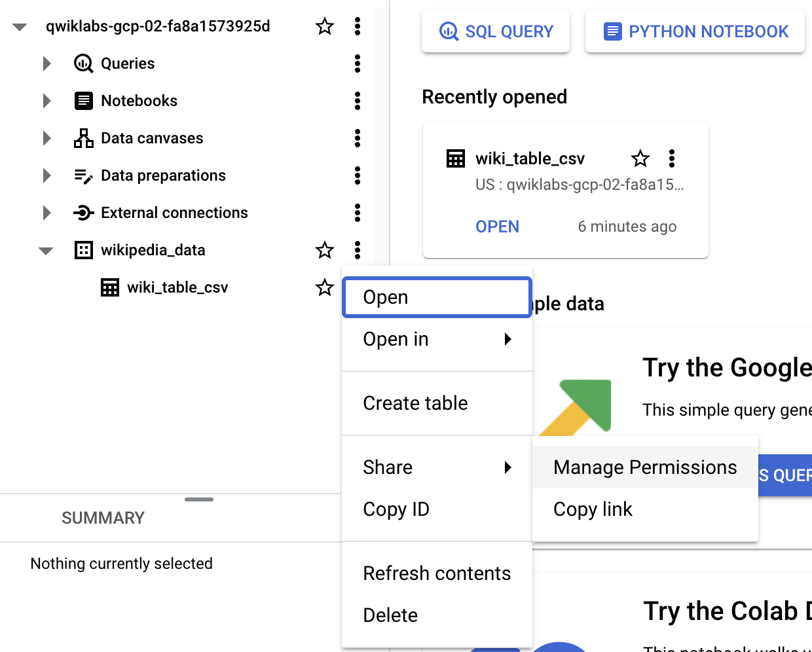Screen dimensions: 812x652
Task: Collapse the qwiklabs-gcp project in the explorer
Action: pos(20,26)
